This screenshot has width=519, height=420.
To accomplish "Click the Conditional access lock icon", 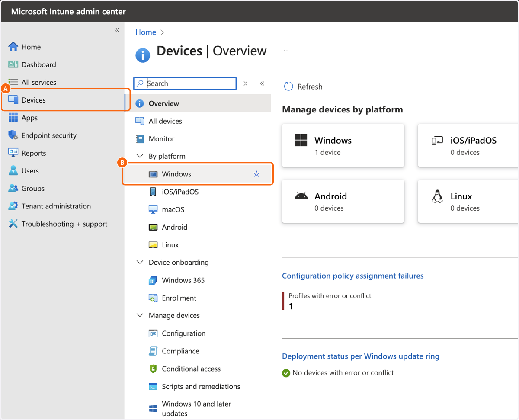I will [153, 369].
